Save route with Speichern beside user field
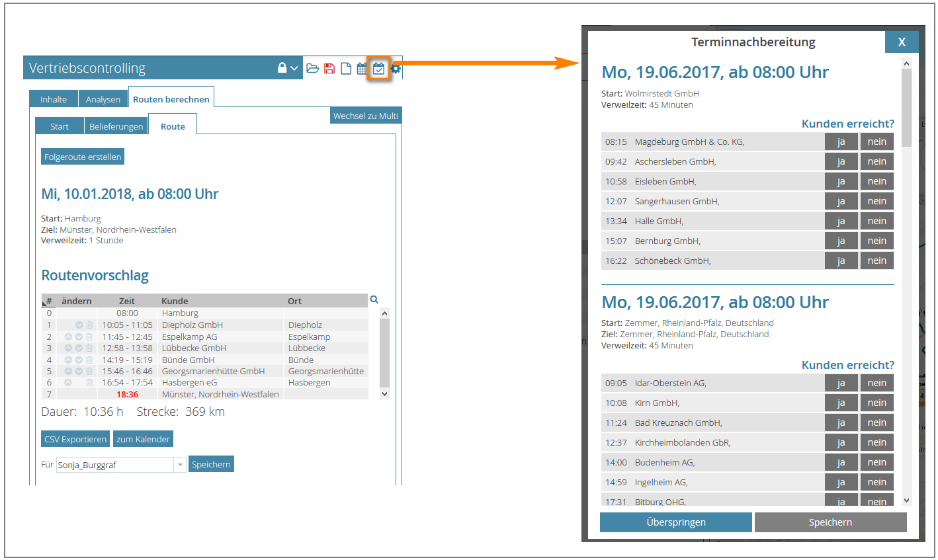The height and width of the screenshot is (560, 938). (x=211, y=464)
